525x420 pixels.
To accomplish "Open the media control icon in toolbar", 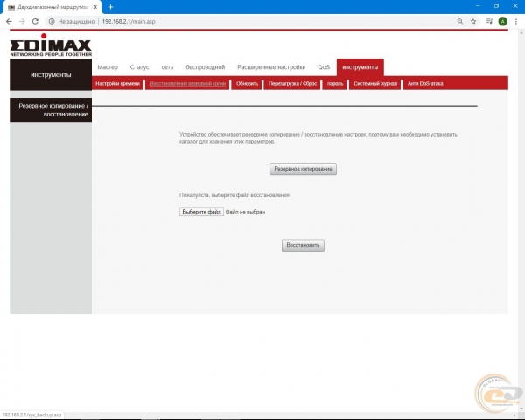I will (489, 21).
